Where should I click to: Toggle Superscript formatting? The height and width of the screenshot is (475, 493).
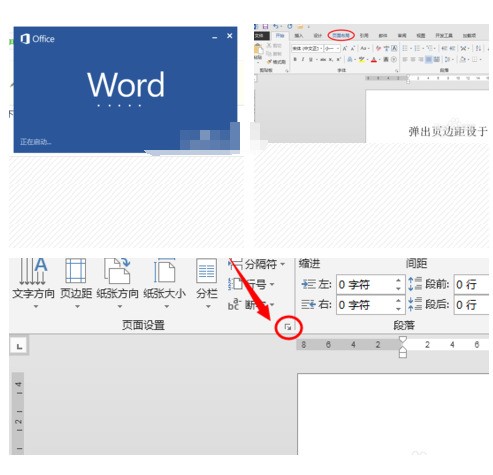339,59
